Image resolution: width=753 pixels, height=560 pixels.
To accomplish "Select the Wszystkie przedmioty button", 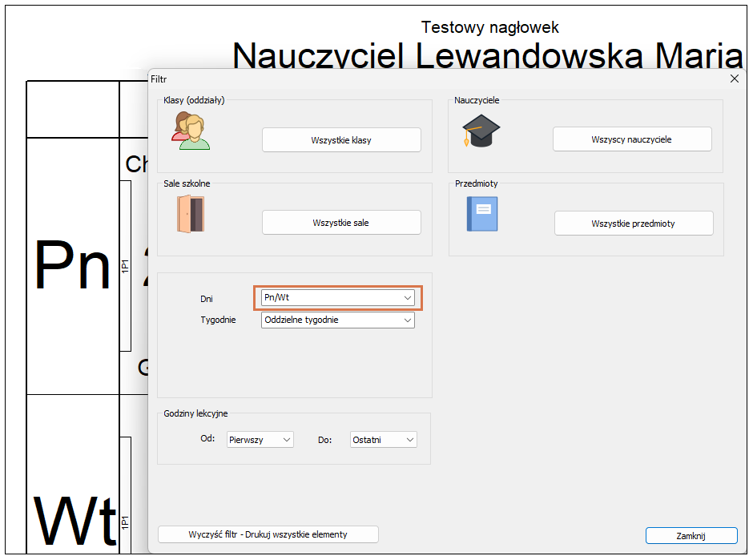I will pyautogui.click(x=633, y=224).
